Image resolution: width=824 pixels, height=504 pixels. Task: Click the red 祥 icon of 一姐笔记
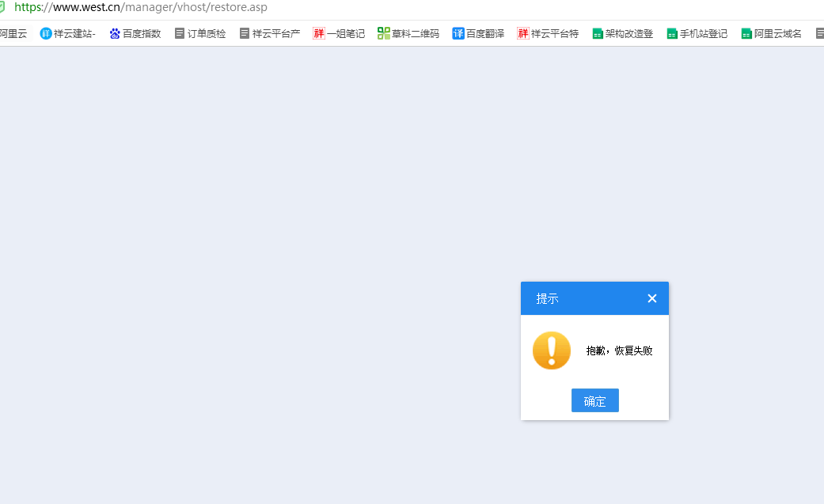pyautogui.click(x=319, y=33)
